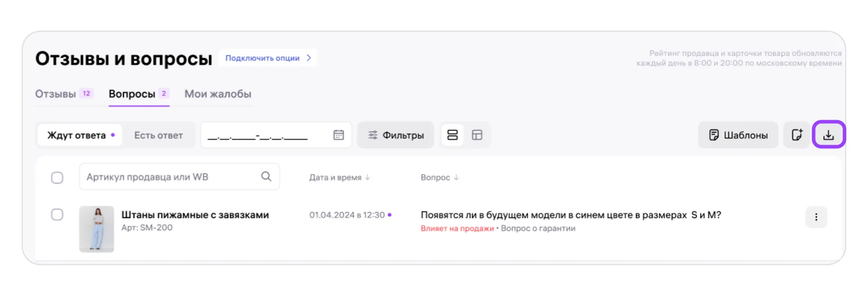Image resolution: width=868 pixels, height=295 pixels.
Task: Switch to list view layout icon
Action: pyautogui.click(x=452, y=135)
